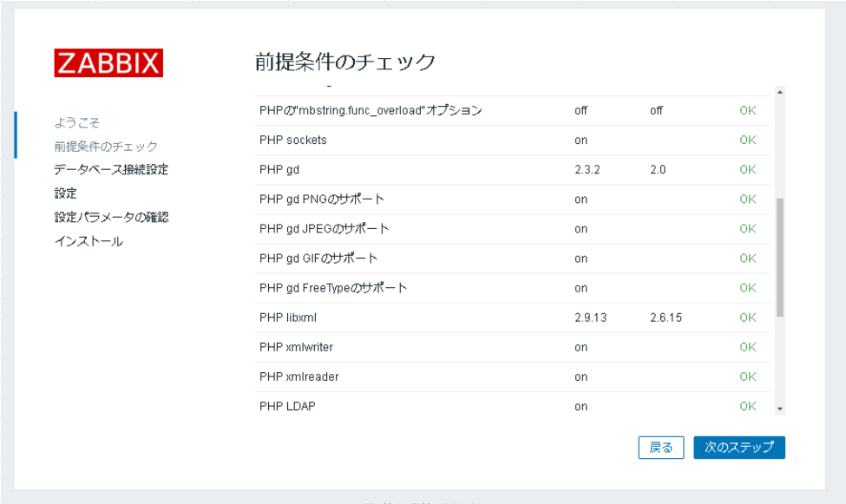This screenshot has width=846, height=504.
Task: Click the 2.3.2 version value for PHP gd
Action: coord(587,169)
